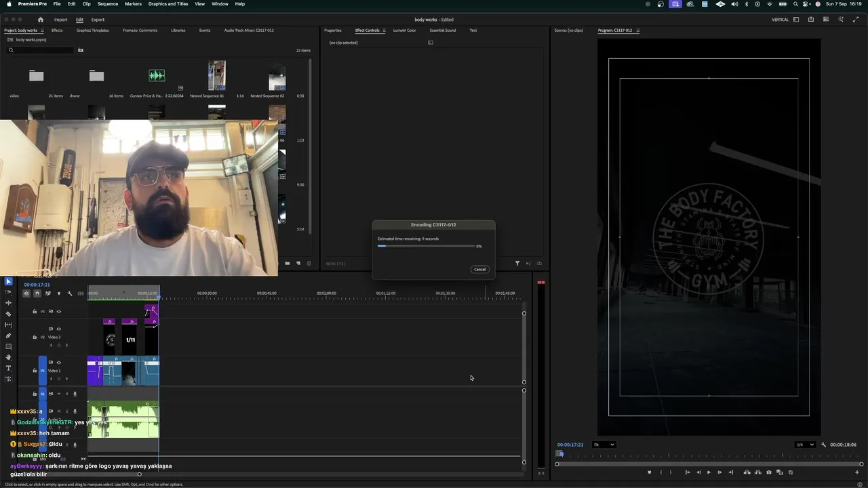Pick the Razor tool
The image size is (868, 488).
(x=8, y=314)
